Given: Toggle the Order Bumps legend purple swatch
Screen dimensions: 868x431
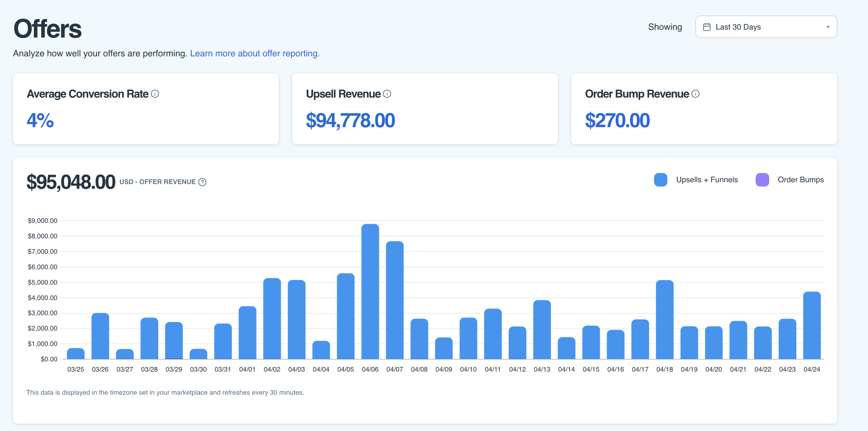Looking at the screenshot, I should pos(762,179).
